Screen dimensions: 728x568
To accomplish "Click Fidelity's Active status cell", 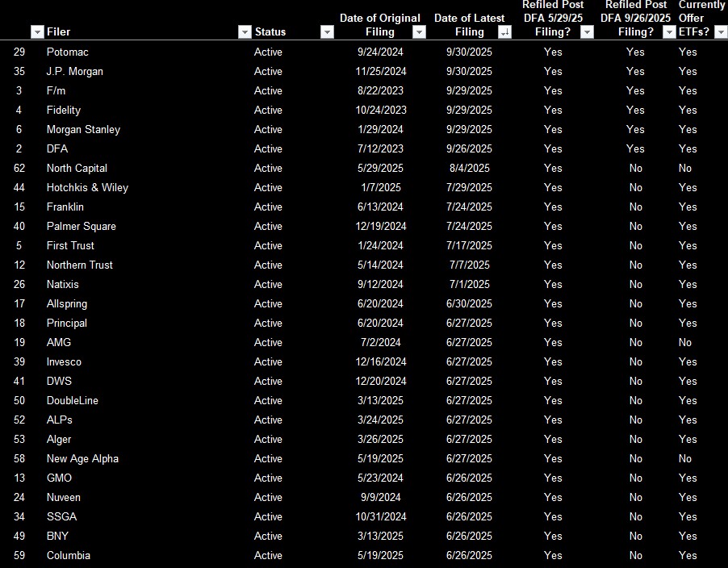I will [x=267, y=110].
